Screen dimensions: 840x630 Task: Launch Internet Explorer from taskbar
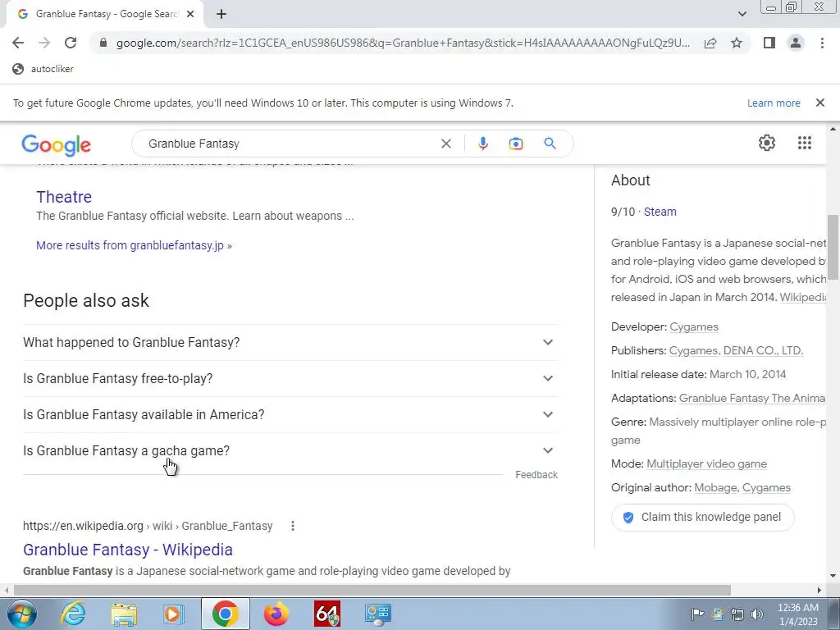tap(73, 614)
